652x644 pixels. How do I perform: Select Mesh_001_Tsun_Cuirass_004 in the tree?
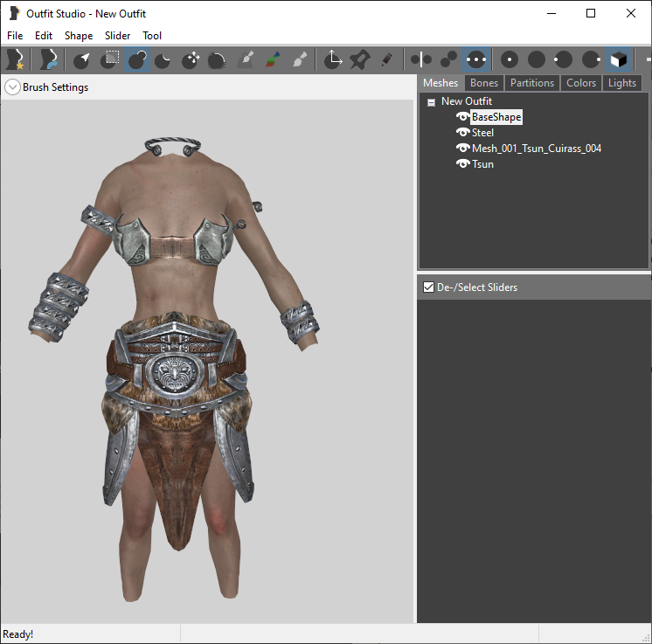tap(537, 148)
